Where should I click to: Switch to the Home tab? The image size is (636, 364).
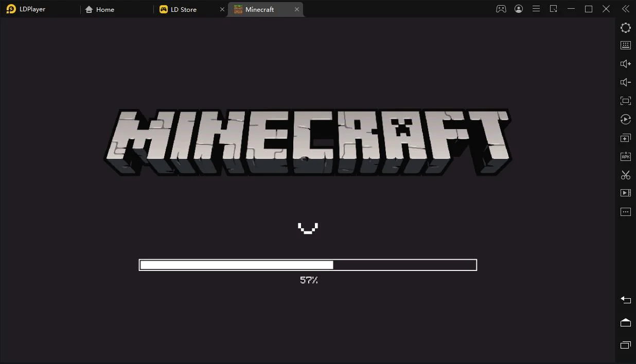(x=100, y=9)
